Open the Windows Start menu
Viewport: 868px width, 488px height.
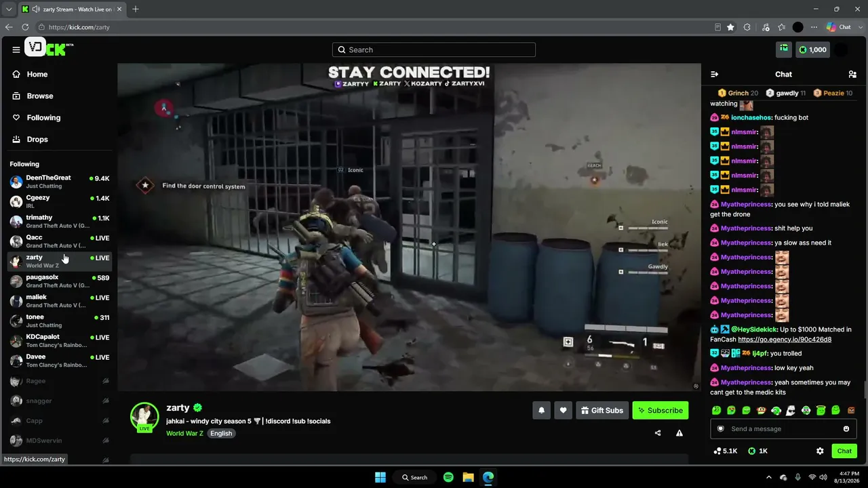coord(380,477)
